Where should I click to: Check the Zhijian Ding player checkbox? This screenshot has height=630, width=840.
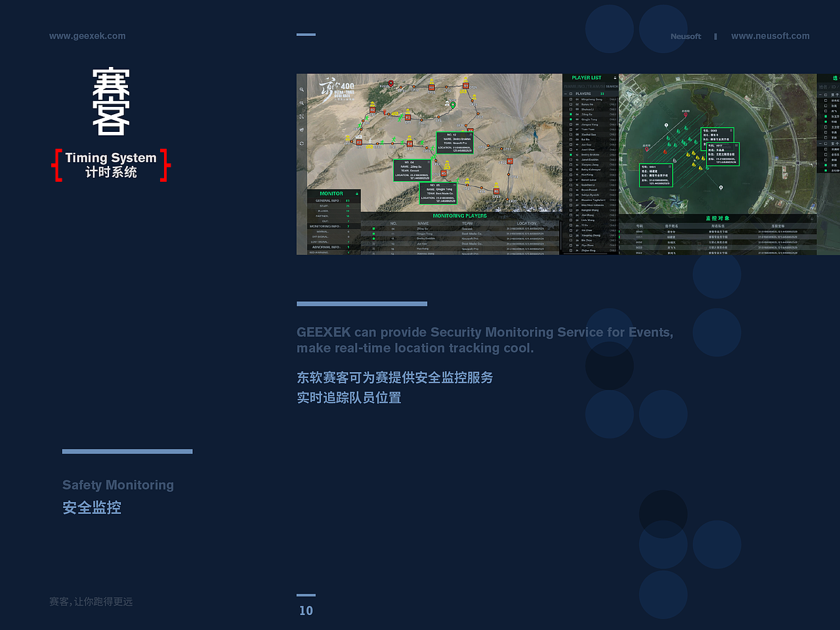click(571, 250)
